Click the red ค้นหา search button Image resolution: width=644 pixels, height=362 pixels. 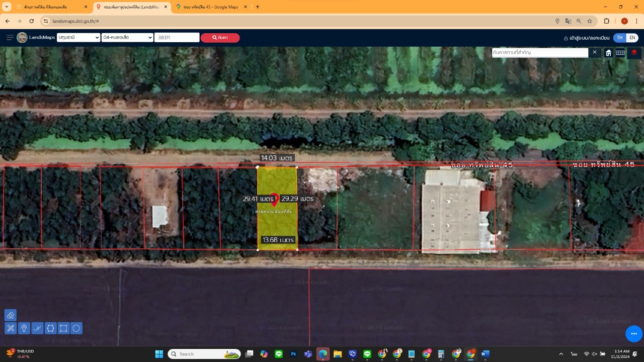[220, 38]
